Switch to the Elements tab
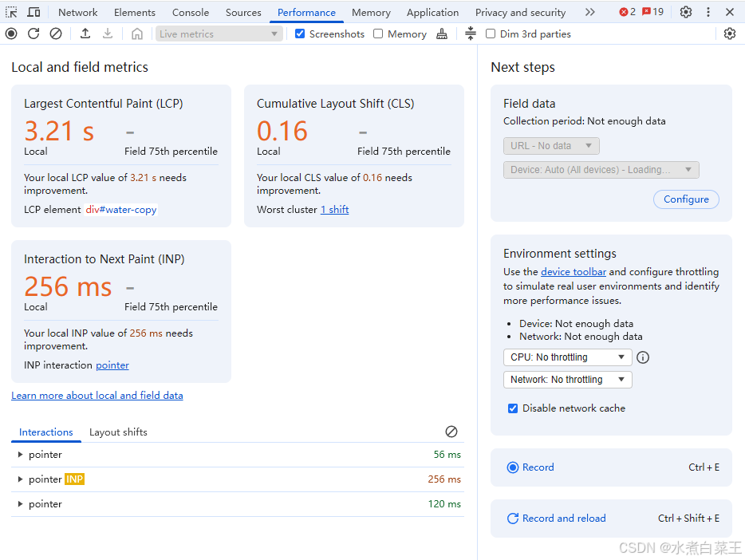745x560 pixels. [x=135, y=12]
